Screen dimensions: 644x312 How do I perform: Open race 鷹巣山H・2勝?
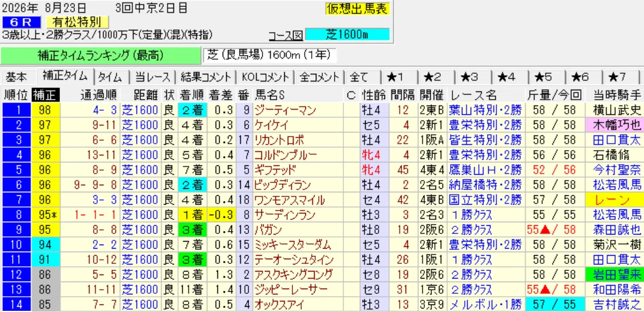[485, 169]
